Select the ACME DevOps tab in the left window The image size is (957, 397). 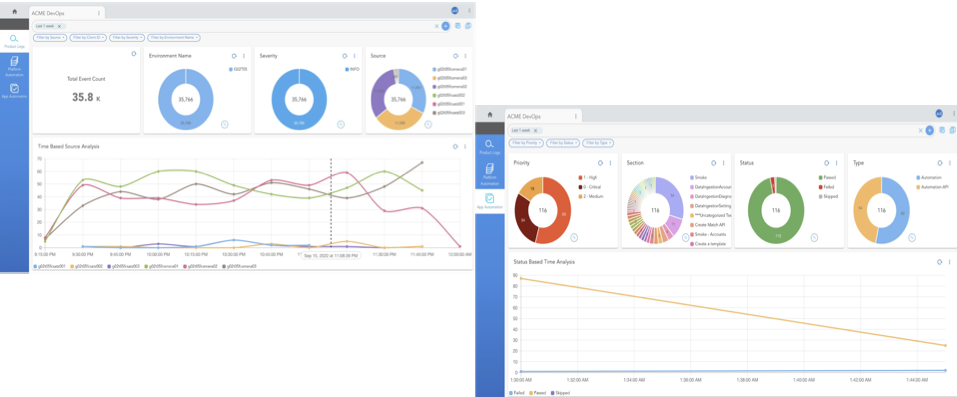click(x=66, y=12)
